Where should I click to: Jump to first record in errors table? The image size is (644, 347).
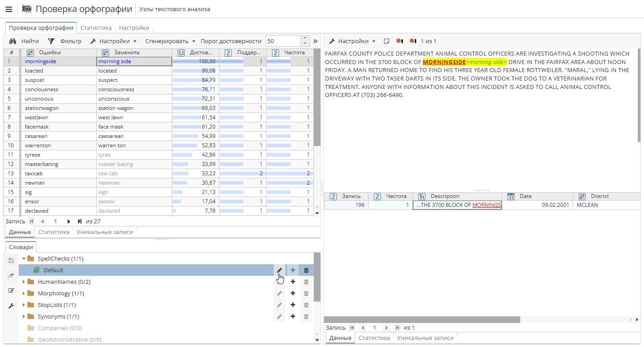[x=31, y=221]
